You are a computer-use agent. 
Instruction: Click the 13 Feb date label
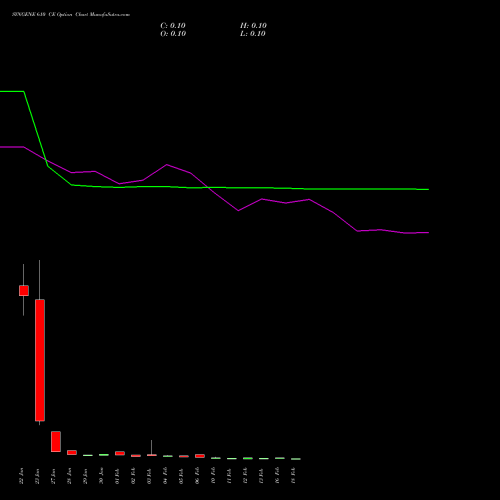(x=262, y=476)
